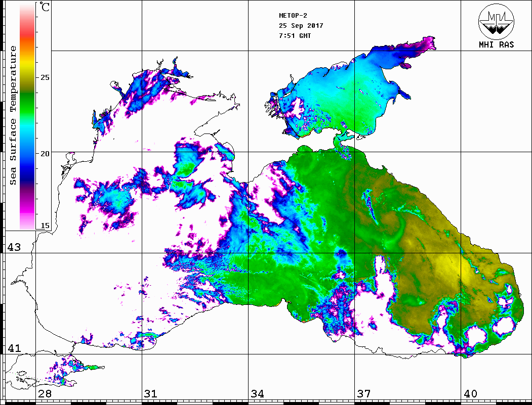Click the 'Sea Surface Temperature' vertical title

click(13, 115)
